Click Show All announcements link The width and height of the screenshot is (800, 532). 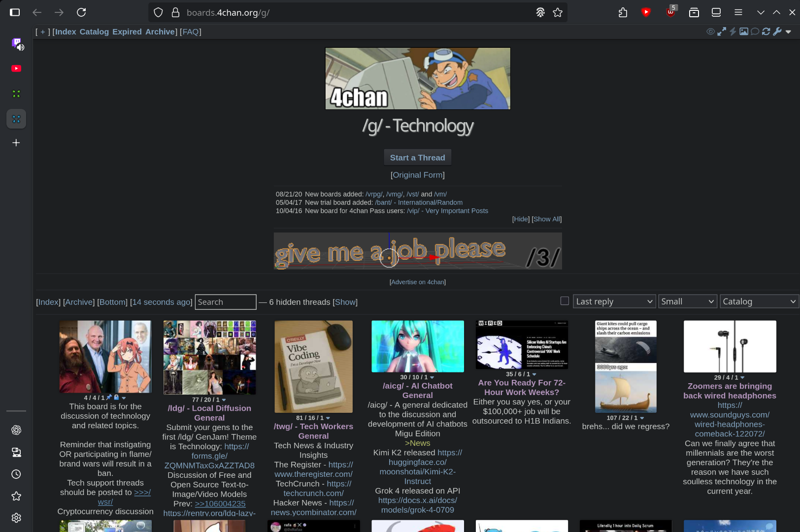tap(547, 219)
